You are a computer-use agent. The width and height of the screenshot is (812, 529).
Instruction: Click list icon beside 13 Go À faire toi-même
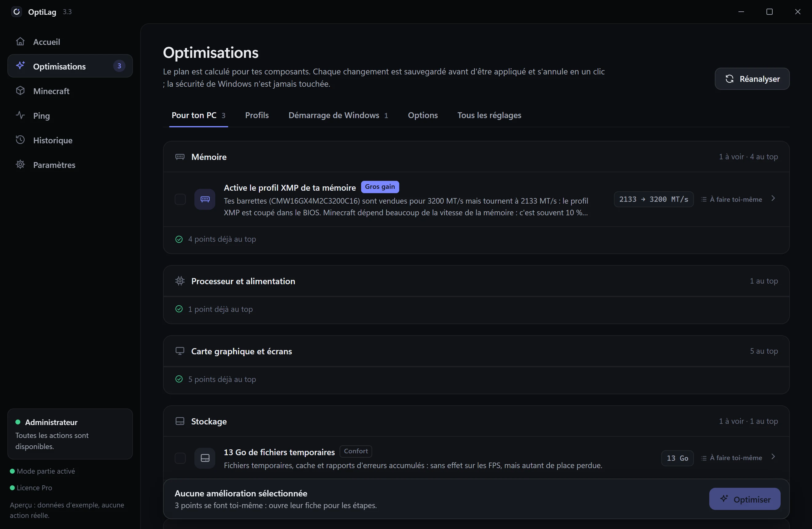tap(704, 458)
